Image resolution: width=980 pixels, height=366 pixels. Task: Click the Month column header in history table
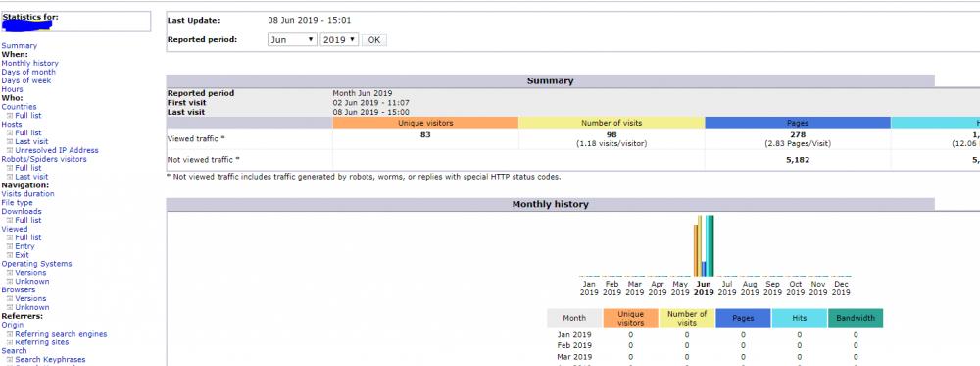click(x=574, y=318)
